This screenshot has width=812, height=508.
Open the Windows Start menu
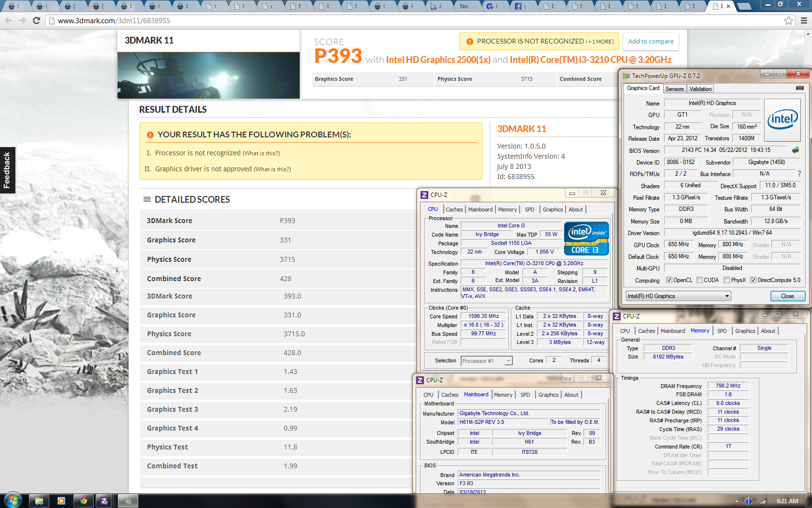point(13,500)
